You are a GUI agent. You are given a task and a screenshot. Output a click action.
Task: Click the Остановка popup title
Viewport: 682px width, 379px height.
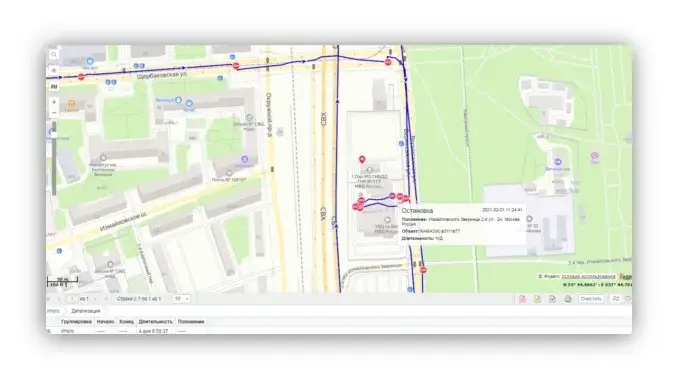point(417,211)
